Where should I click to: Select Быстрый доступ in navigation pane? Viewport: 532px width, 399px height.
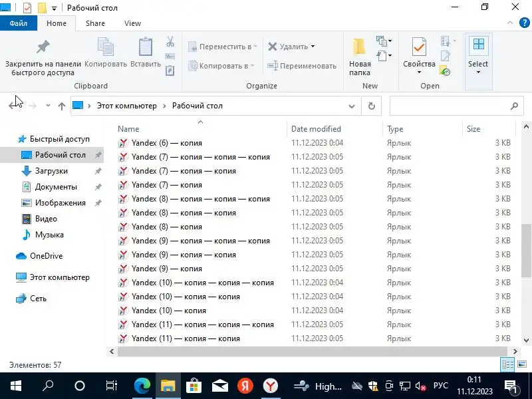tap(60, 139)
